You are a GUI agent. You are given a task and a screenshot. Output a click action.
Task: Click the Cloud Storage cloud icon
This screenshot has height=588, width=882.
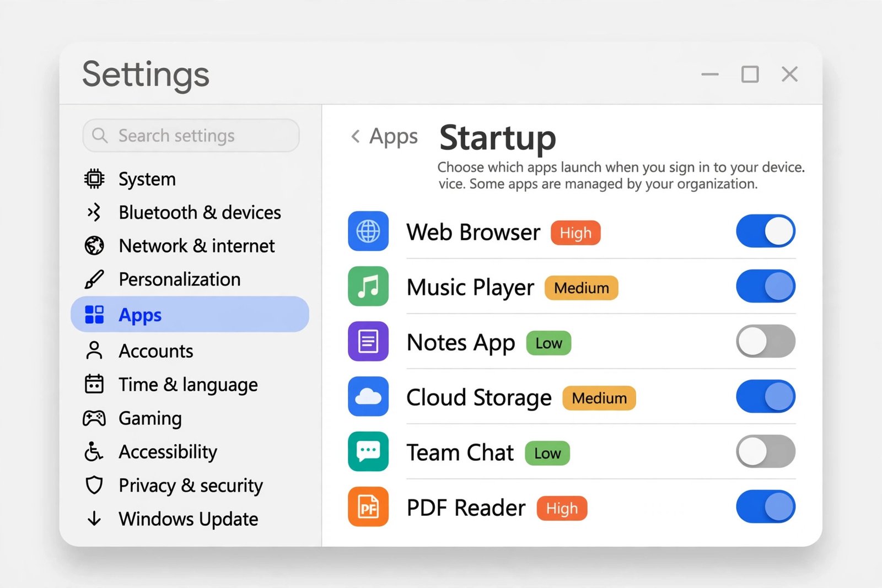point(368,396)
